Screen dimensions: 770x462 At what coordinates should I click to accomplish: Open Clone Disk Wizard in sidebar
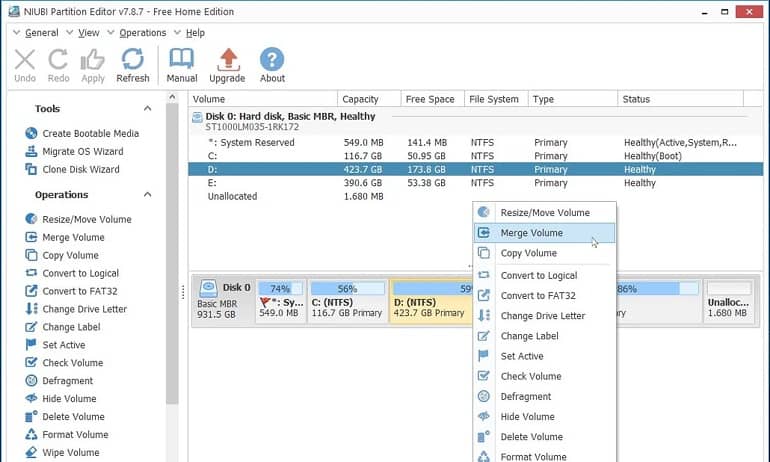[72, 169]
